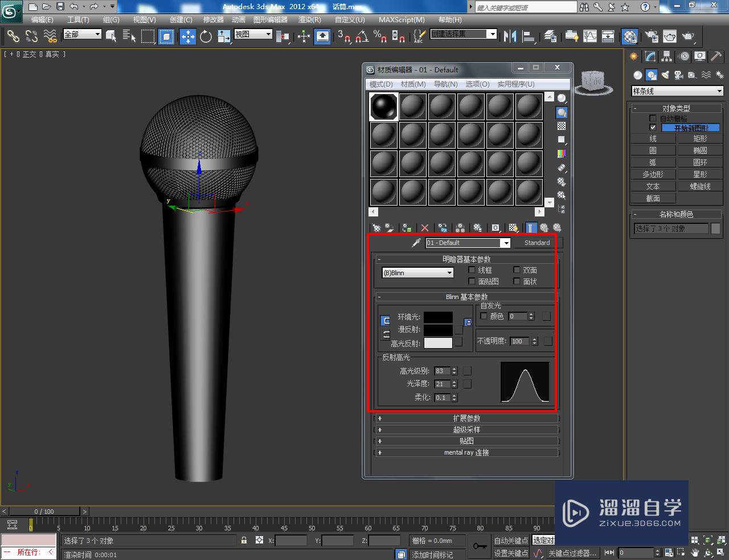
Task: Toggle the Auto Key 自动关键点 button
Action: click(511, 541)
